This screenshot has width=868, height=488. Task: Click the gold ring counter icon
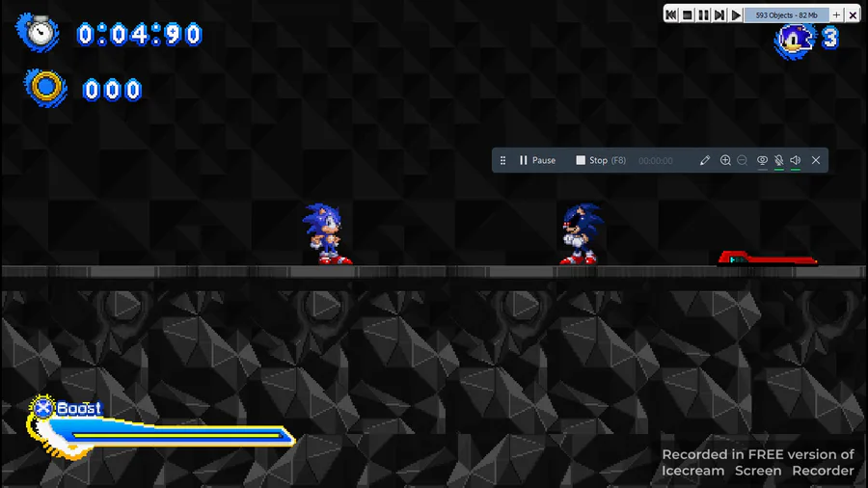(45, 88)
